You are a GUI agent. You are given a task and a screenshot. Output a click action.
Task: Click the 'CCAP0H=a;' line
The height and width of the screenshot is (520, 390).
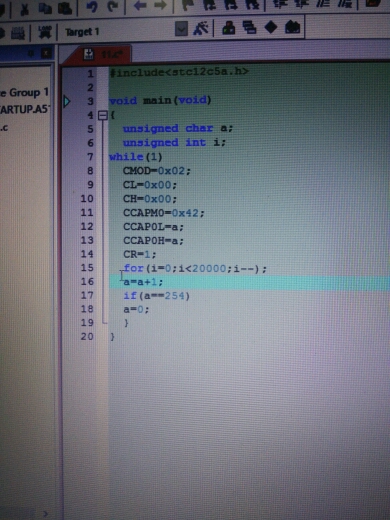tap(153, 241)
